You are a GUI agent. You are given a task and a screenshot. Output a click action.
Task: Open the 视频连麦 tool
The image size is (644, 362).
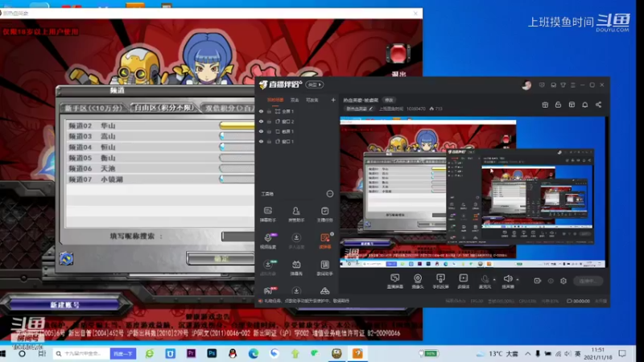click(x=268, y=241)
